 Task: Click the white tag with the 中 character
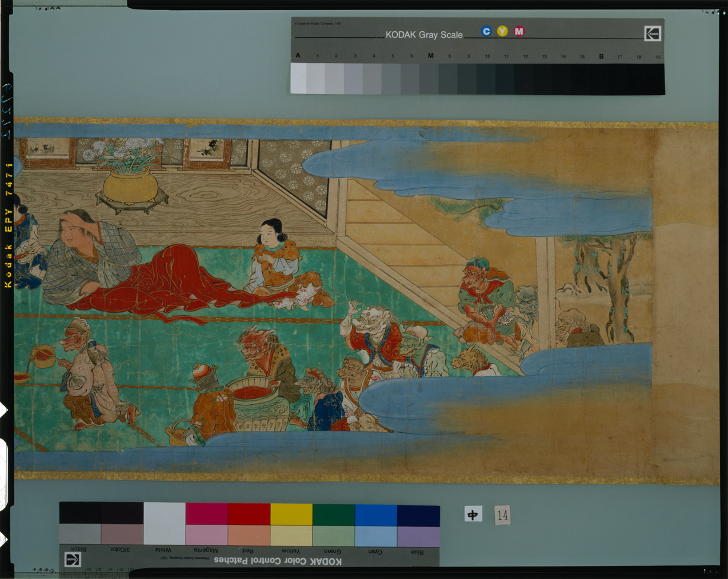[473, 514]
